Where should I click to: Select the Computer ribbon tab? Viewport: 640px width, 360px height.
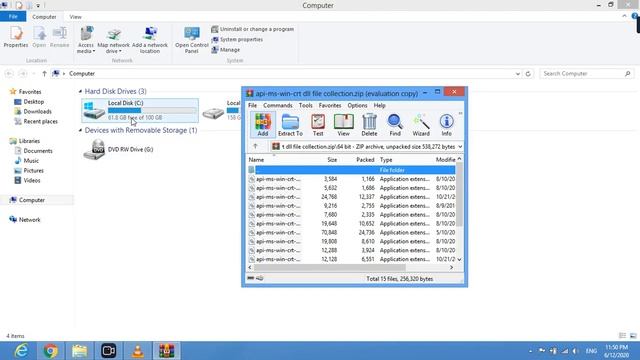[x=44, y=17]
